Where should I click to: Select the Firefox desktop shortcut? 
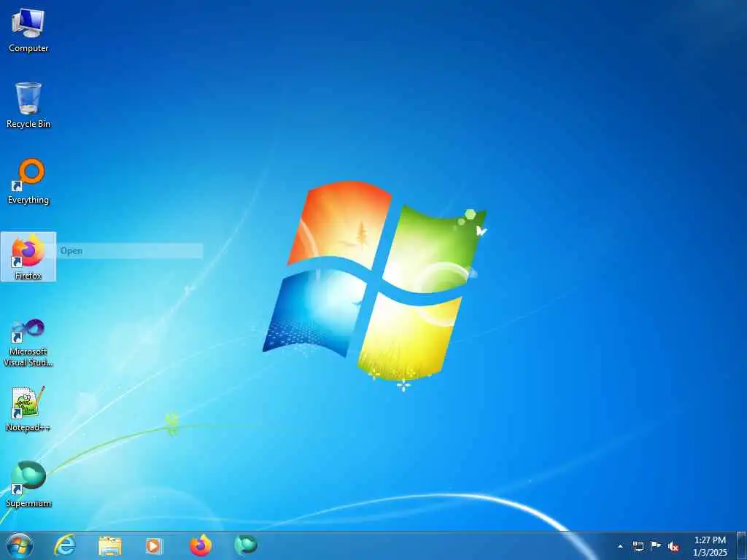(x=28, y=257)
